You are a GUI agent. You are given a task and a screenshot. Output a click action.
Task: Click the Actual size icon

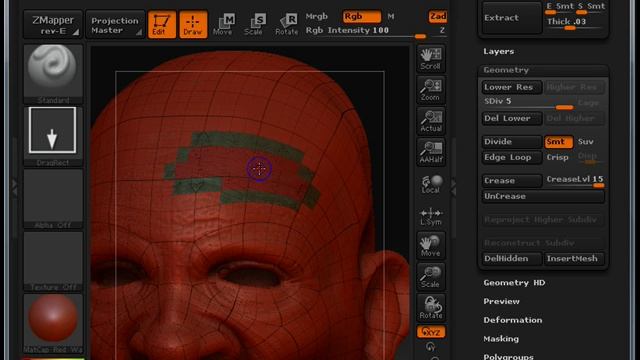431,121
